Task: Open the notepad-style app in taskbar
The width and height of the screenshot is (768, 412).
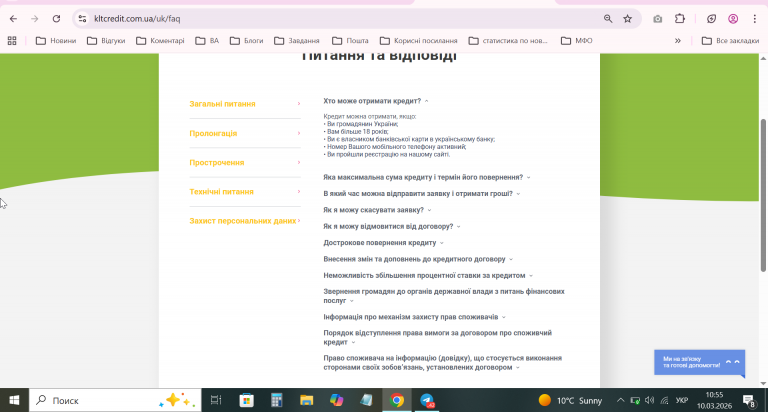Action: tap(366, 400)
